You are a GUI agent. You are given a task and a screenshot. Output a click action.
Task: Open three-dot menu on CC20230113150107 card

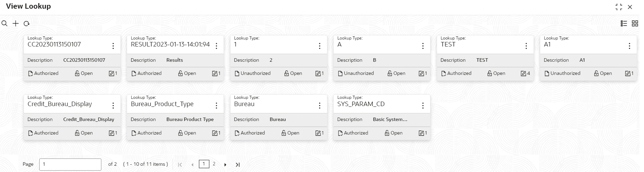(113, 46)
